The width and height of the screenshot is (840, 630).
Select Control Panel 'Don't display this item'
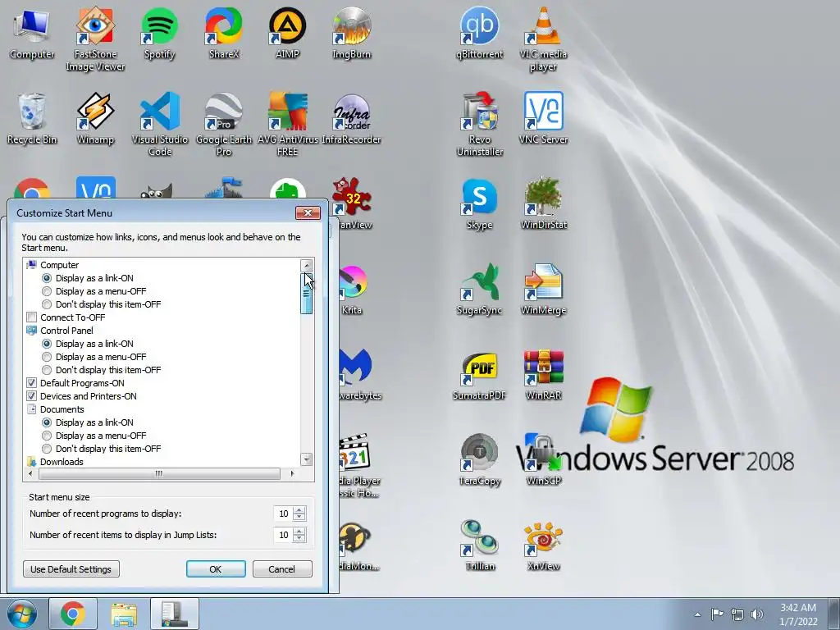(x=47, y=370)
